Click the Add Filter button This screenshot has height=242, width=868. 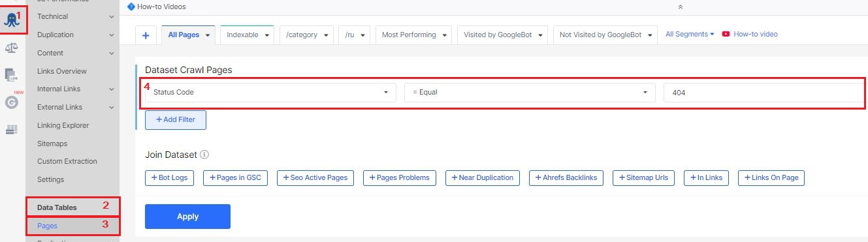[176, 120]
